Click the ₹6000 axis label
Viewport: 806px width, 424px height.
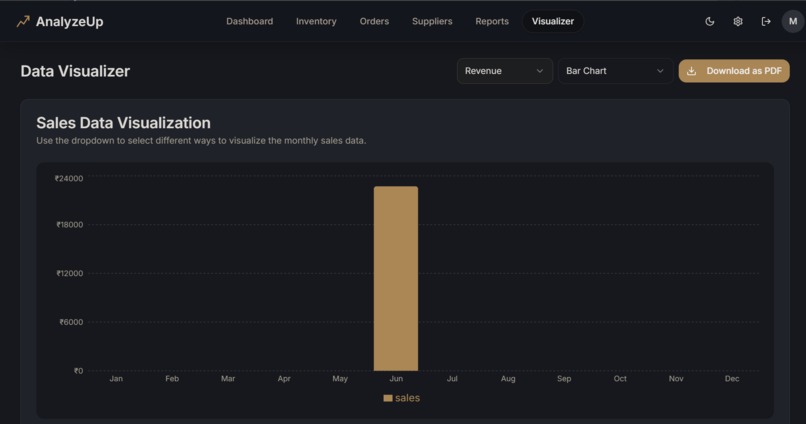tap(71, 322)
